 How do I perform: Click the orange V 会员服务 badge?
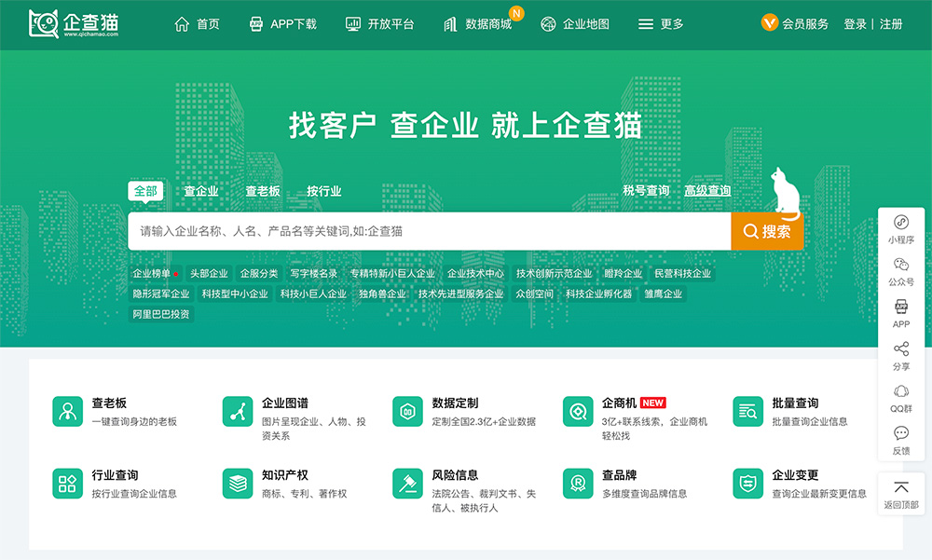point(770,23)
